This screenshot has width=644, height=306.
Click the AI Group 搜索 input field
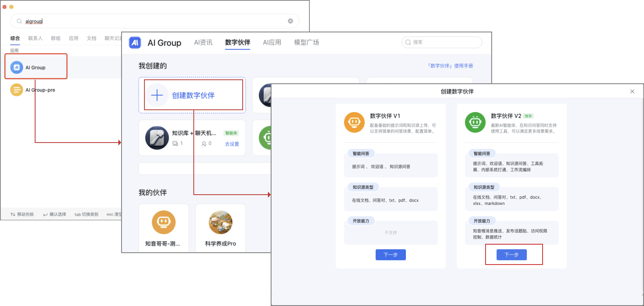442,42
